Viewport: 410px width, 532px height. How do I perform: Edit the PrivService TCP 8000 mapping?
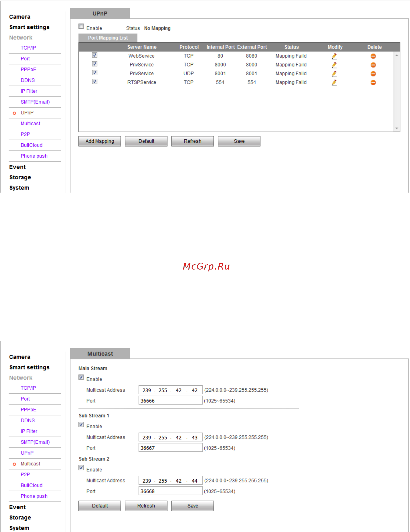coord(334,65)
